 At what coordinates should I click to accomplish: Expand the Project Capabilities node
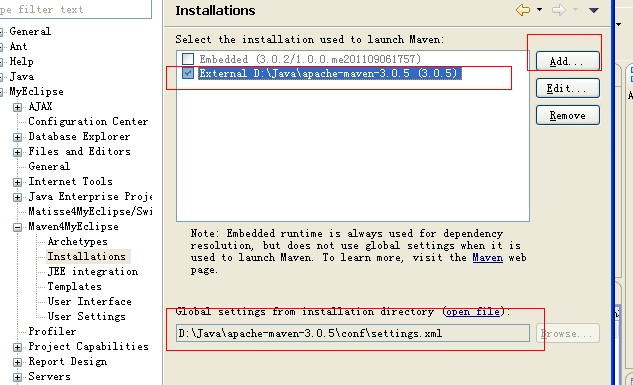(x=17, y=347)
